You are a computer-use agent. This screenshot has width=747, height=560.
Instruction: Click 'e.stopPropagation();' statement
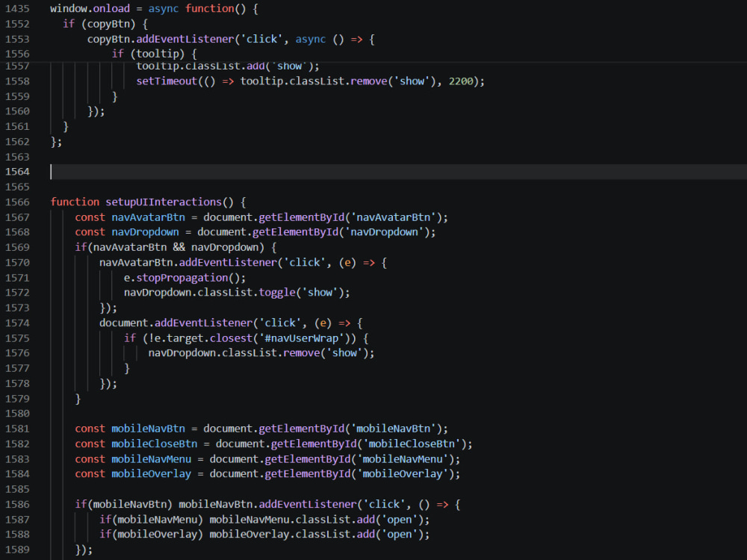[x=185, y=278]
